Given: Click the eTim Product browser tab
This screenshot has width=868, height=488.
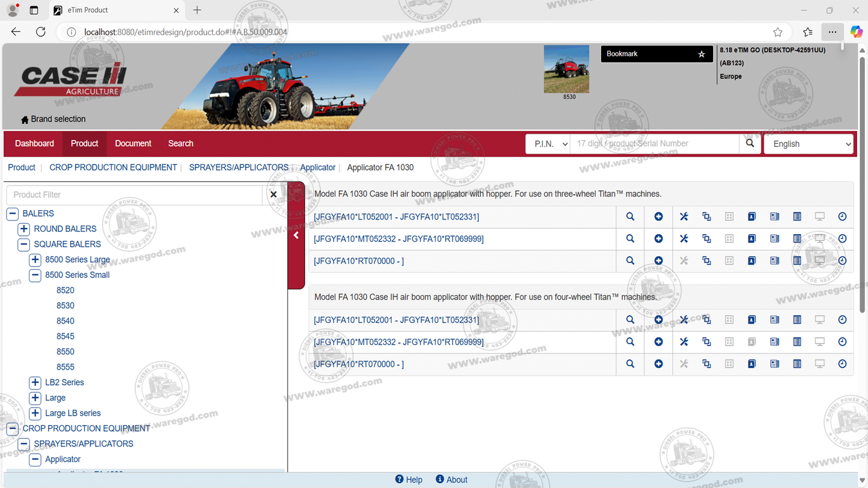Looking at the screenshot, I should (x=117, y=10).
